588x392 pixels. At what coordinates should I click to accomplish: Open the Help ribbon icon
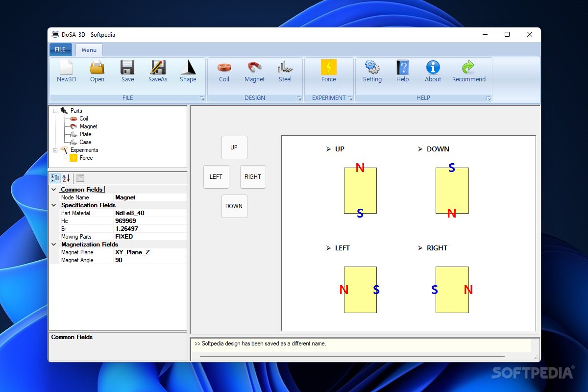(x=402, y=68)
